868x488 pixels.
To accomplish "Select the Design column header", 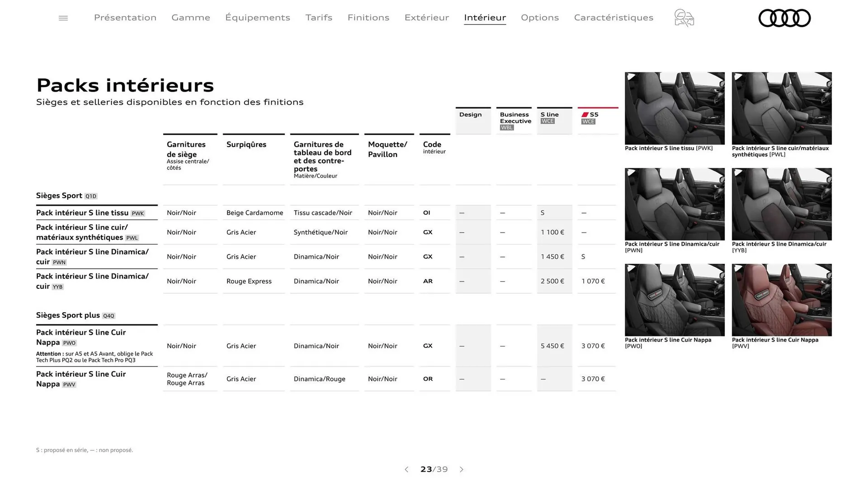I will (472, 114).
